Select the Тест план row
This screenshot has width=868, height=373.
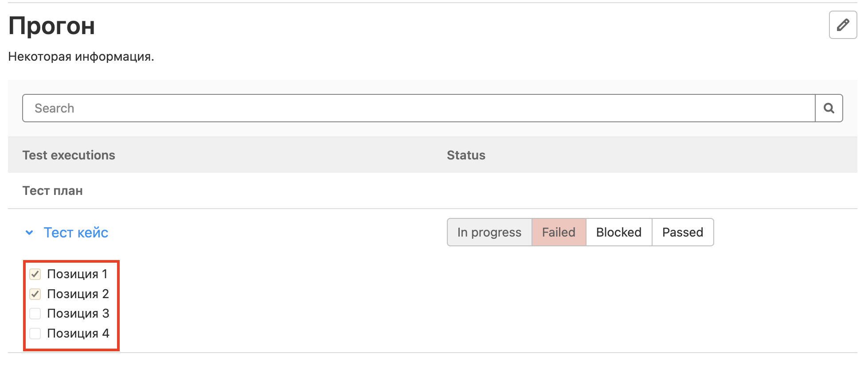53,190
